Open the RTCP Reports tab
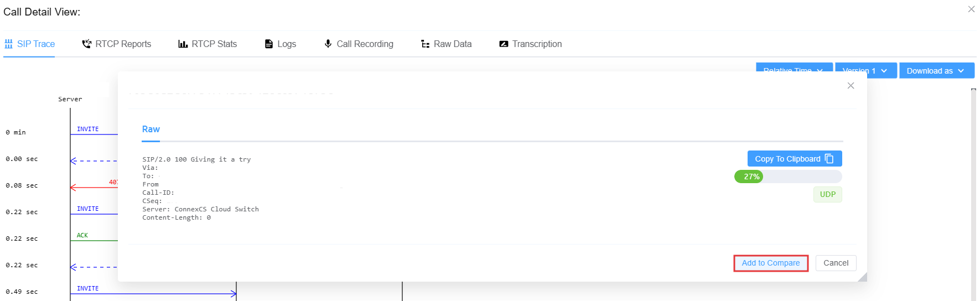The width and height of the screenshot is (980, 301). [x=116, y=44]
